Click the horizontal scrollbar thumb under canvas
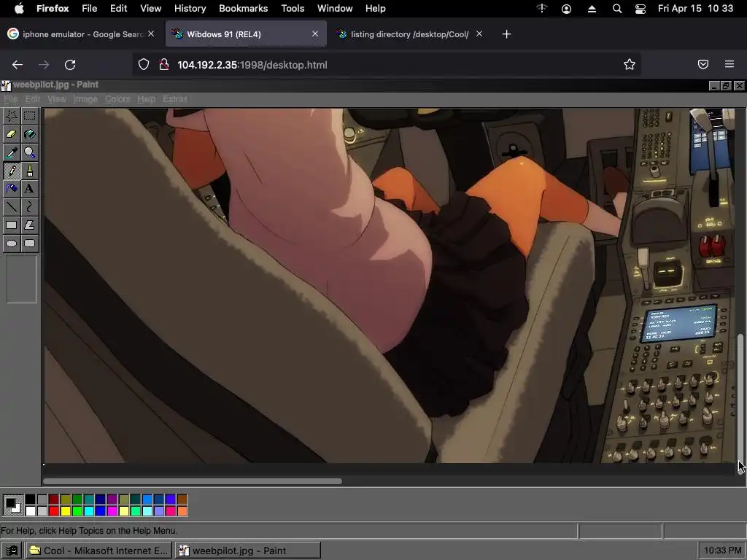This screenshot has width=747, height=560. coord(193,481)
